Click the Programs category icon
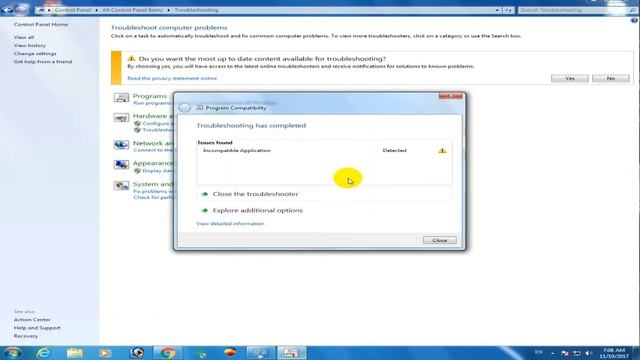640x360 pixels. pos(121,98)
